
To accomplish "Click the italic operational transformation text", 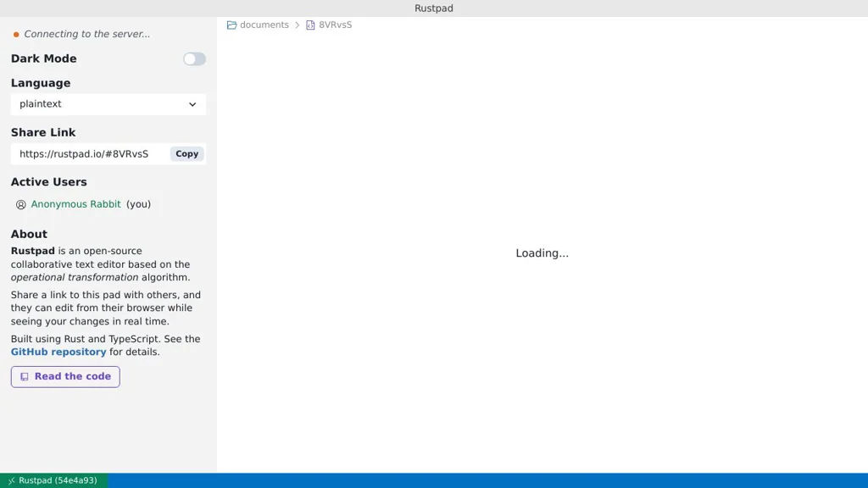I will coord(75,277).
